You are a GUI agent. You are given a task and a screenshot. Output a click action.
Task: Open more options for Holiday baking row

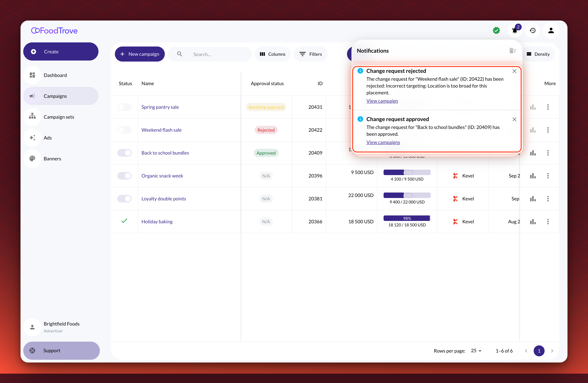pyautogui.click(x=548, y=222)
